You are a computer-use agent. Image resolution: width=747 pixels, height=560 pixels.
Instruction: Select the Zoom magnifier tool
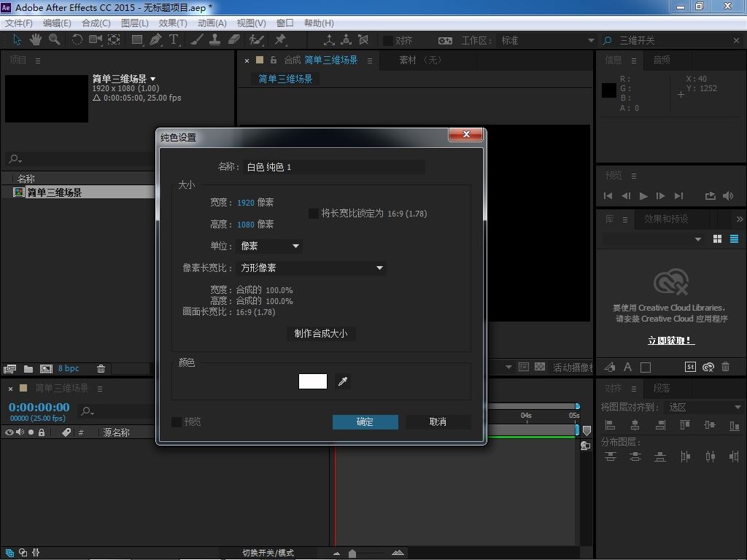point(54,39)
